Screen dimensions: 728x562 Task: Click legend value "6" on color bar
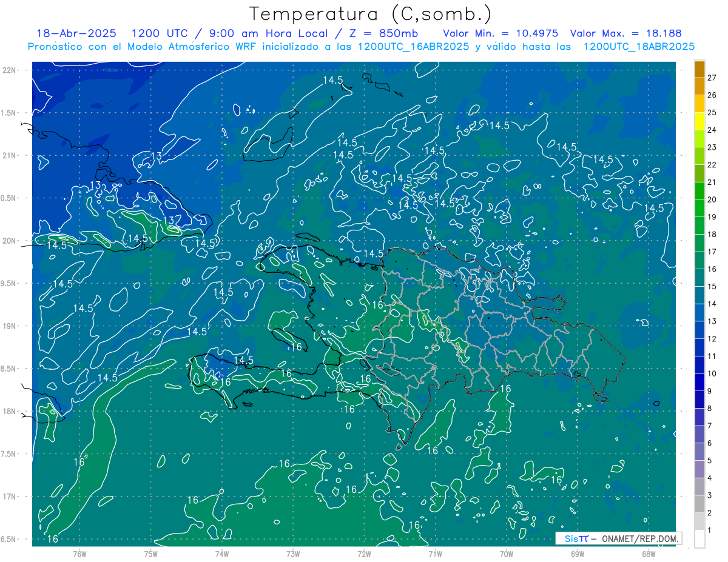click(x=710, y=443)
